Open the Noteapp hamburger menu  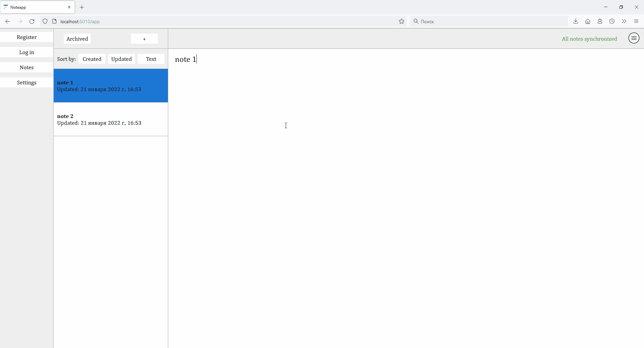tap(634, 38)
